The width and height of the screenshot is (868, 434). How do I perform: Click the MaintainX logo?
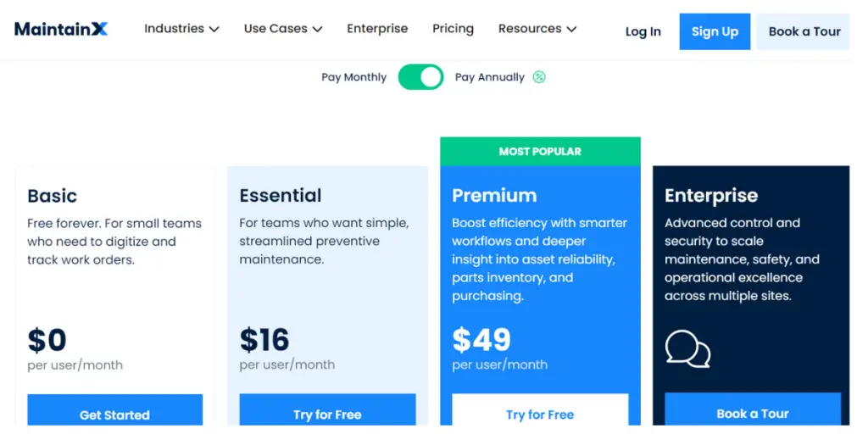(x=61, y=29)
